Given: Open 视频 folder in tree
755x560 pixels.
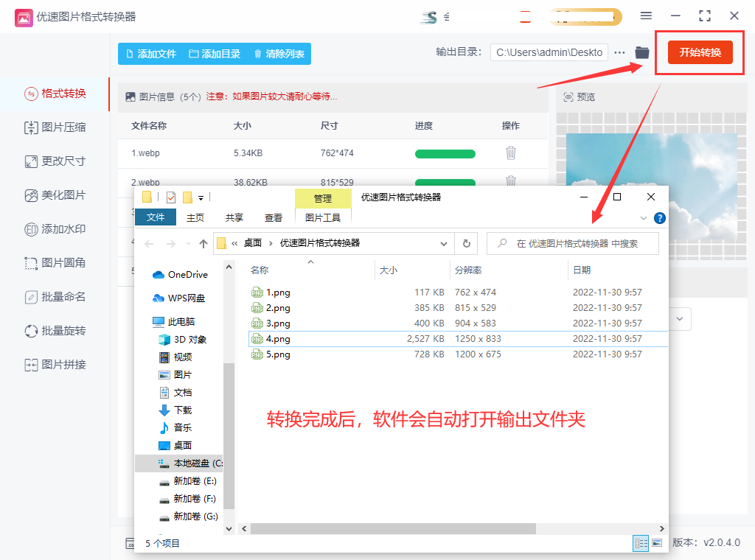Looking at the screenshot, I should point(175,357).
